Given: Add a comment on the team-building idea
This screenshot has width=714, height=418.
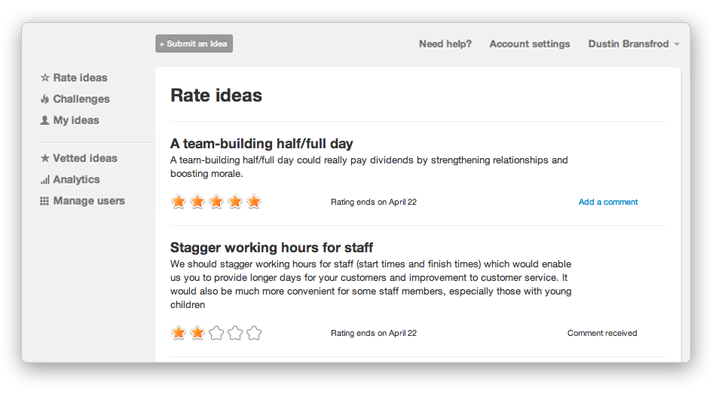Looking at the screenshot, I should click(x=608, y=202).
